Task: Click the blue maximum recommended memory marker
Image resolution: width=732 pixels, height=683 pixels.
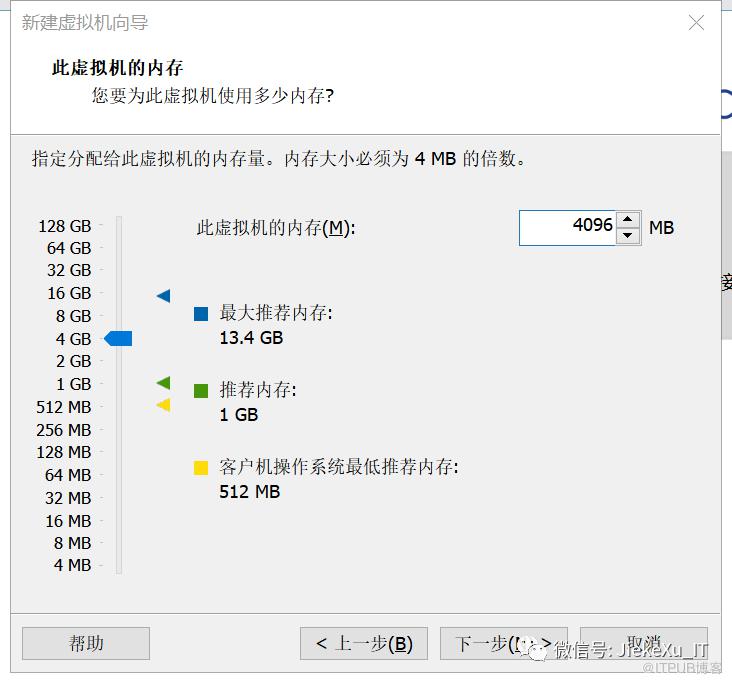Action: (x=164, y=296)
